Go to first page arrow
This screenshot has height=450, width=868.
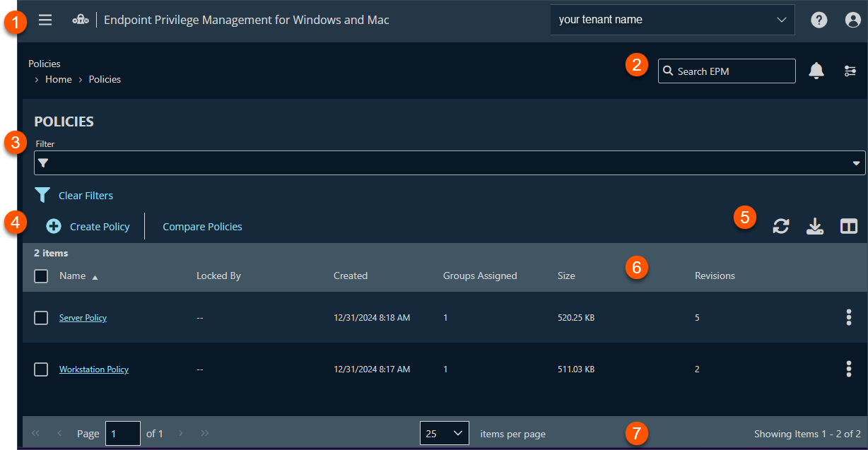[x=35, y=433]
